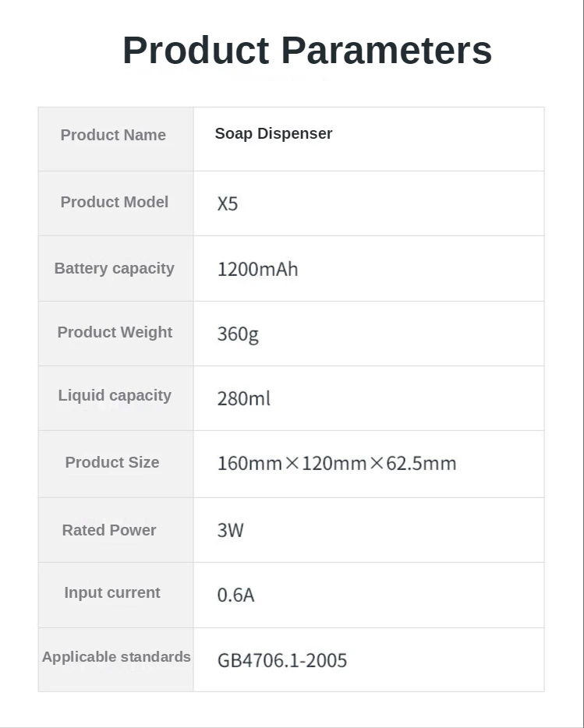Click the 360g weight value

click(237, 334)
